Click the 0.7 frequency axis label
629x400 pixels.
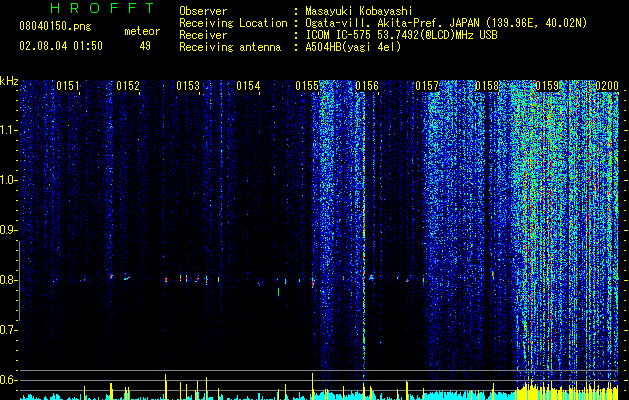[x=8, y=330]
